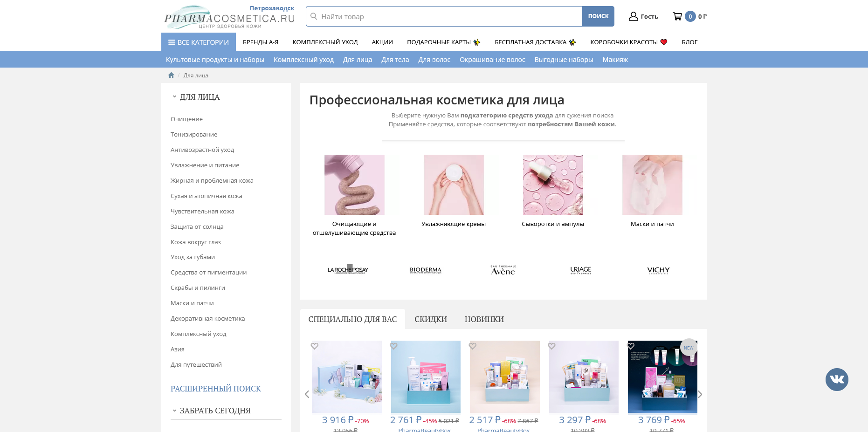Open Uriage brand logo
Viewport: 868px width, 432px height.
pos(581,270)
